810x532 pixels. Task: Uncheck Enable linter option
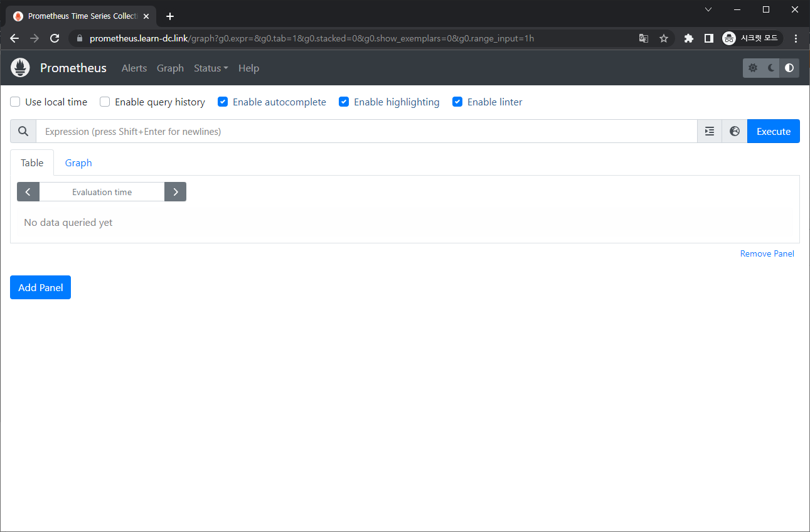(457, 102)
